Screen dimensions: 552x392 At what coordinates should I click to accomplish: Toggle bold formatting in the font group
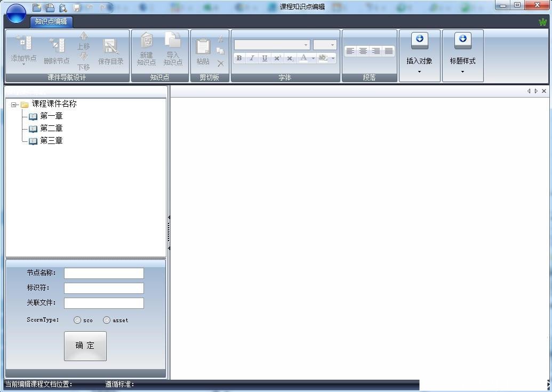[x=239, y=58]
